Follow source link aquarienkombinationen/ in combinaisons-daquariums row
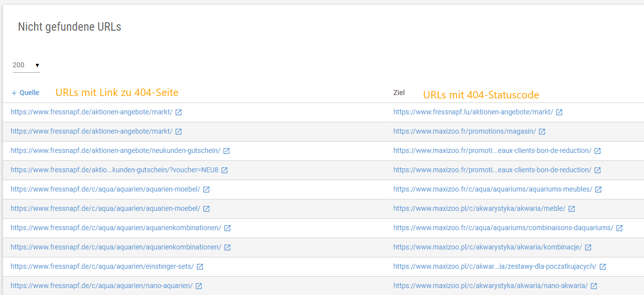 point(116,228)
